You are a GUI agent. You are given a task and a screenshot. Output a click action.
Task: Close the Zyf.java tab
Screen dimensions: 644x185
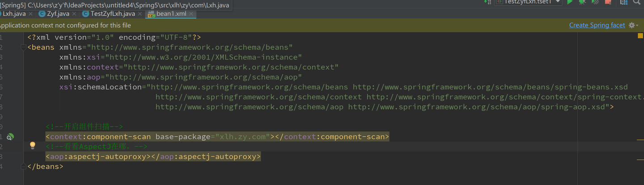coord(75,14)
